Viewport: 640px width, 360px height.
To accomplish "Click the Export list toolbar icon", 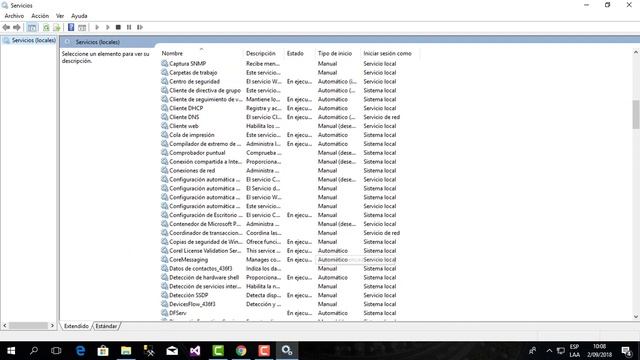I will [x=57, y=27].
